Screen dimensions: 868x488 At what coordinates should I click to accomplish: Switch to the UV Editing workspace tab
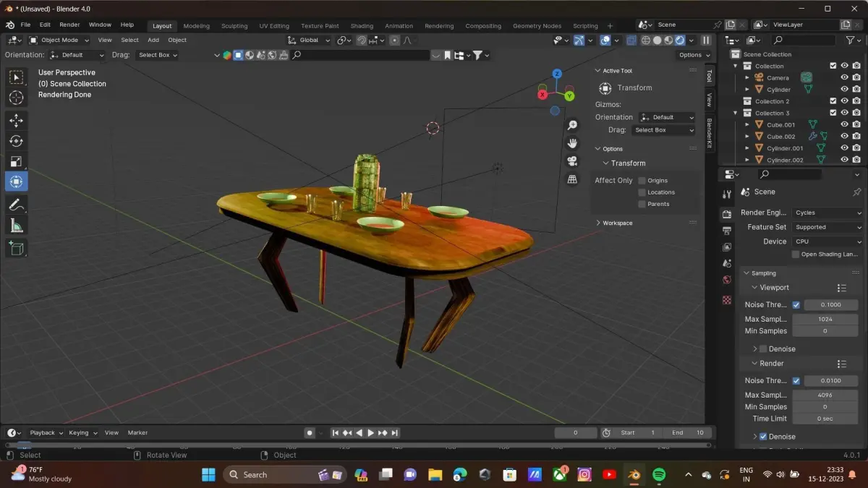(274, 26)
